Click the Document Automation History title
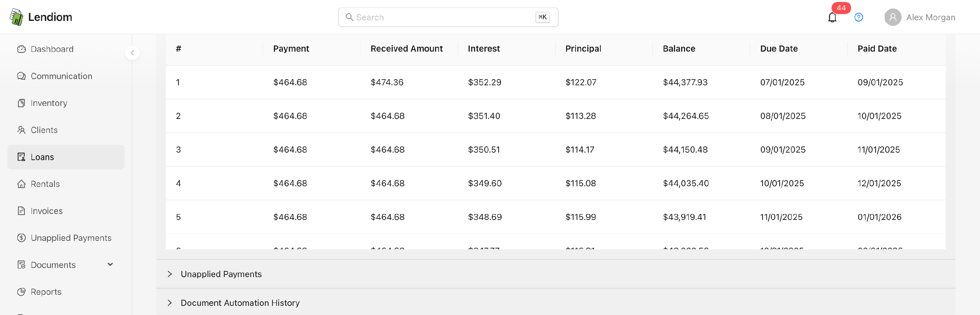This screenshot has height=315, width=980. [x=240, y=303]
